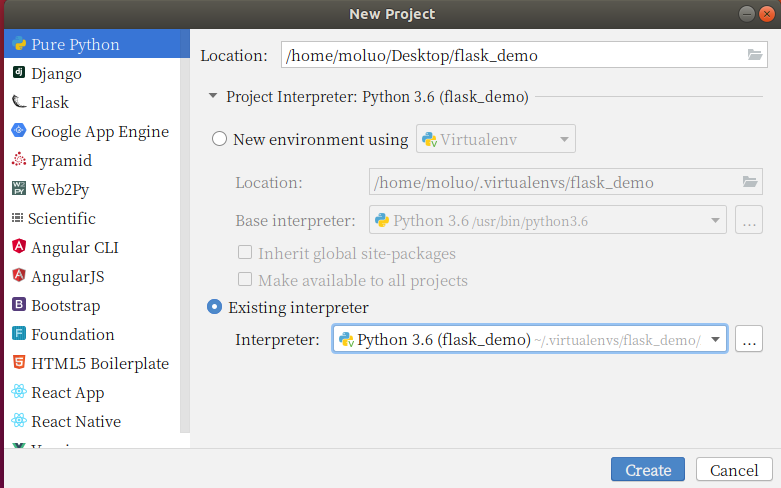
Task: Click the HTML5 Boilerplate icon
Action: pyautogui.click(x=19, y=363)
